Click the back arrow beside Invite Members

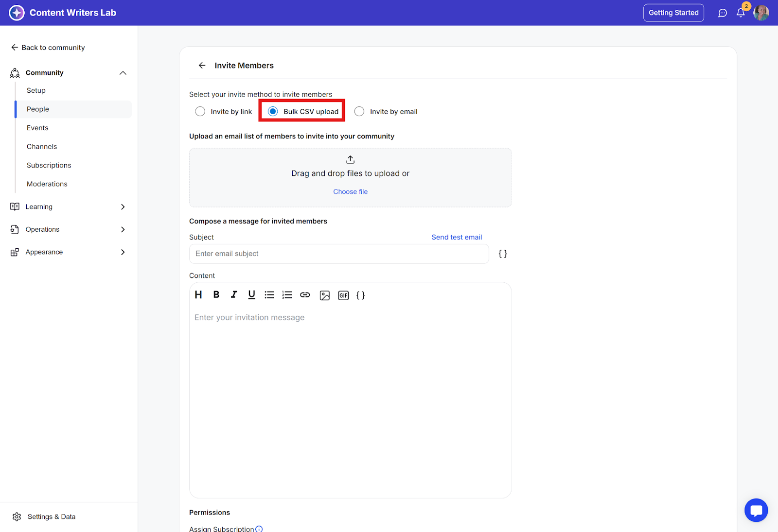[x=202, y=66]
